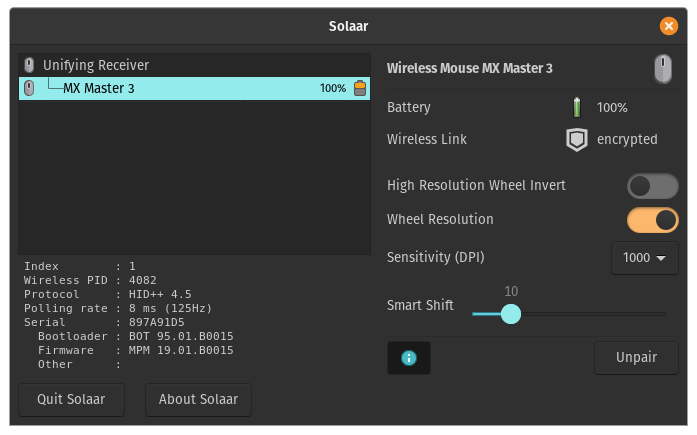Screen dimensions: 697x435
Task: Click the 100% text in the device list row
Action: click(x=332, y=88)
